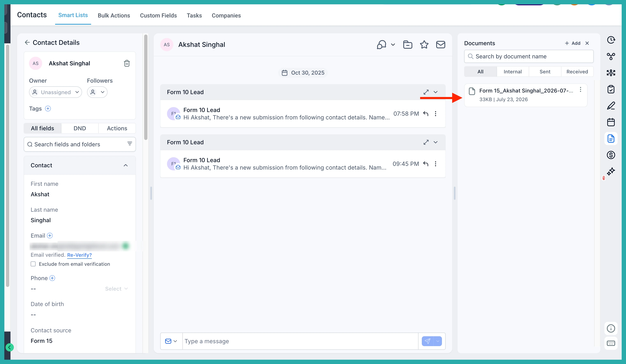Click the Oct 30, 2025 date label
Screen dimensions: 626x364
coord(303,73)
